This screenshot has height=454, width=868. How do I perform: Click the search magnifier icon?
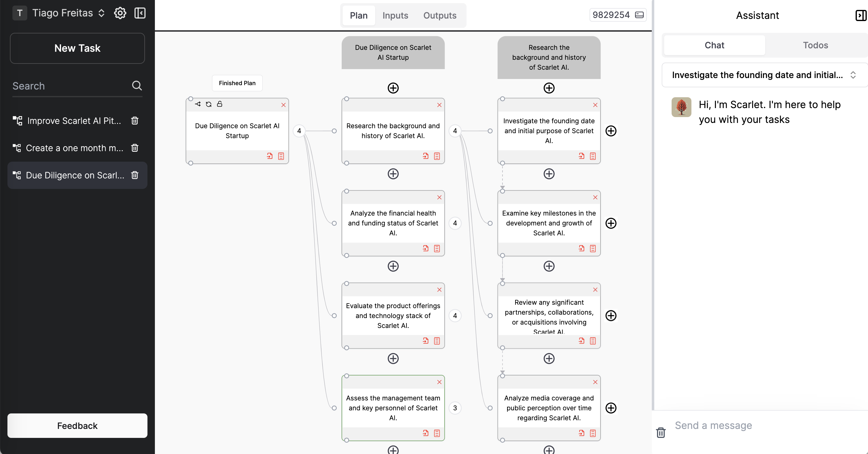coord(137,85)
